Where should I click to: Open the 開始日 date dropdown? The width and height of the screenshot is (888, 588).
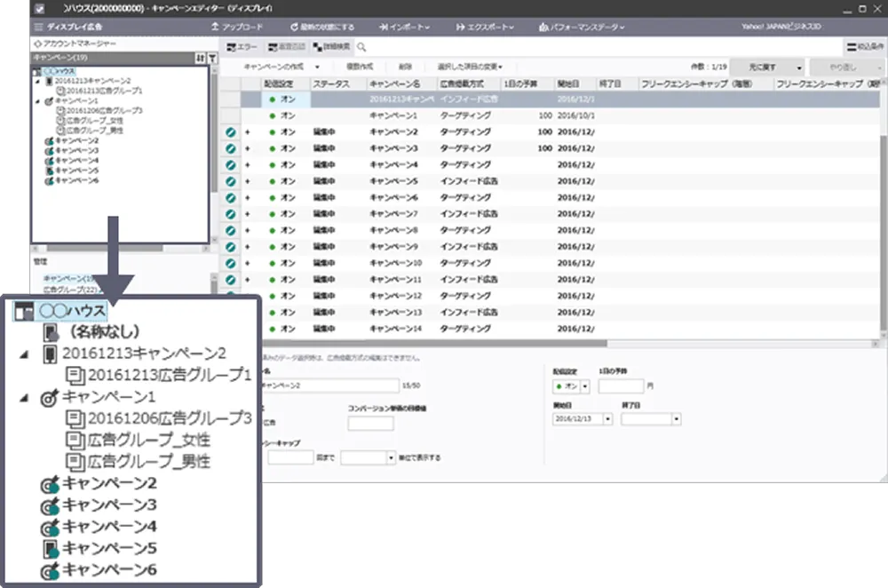(x=608, y=418)
